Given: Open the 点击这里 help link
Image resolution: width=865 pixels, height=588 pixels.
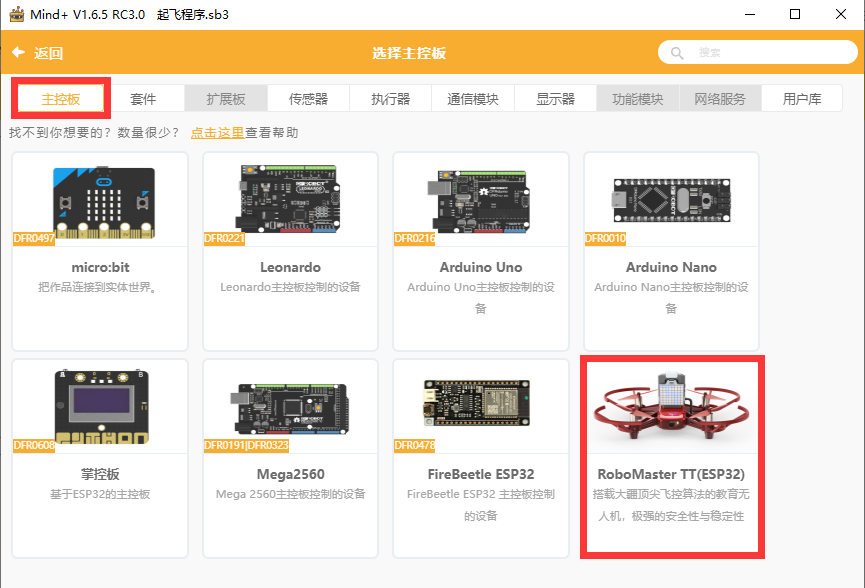Looking at the screenshot, I should point(217,132).
